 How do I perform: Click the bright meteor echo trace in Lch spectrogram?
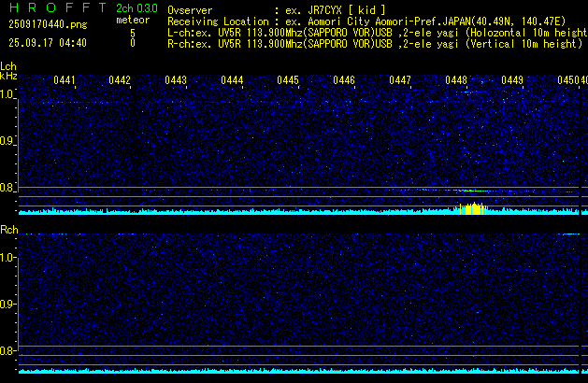(473, 191)
